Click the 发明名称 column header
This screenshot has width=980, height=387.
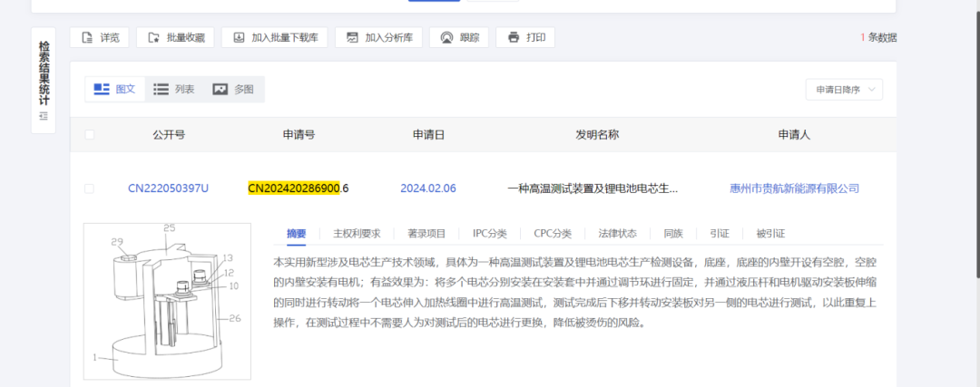[x=597, y=135]
